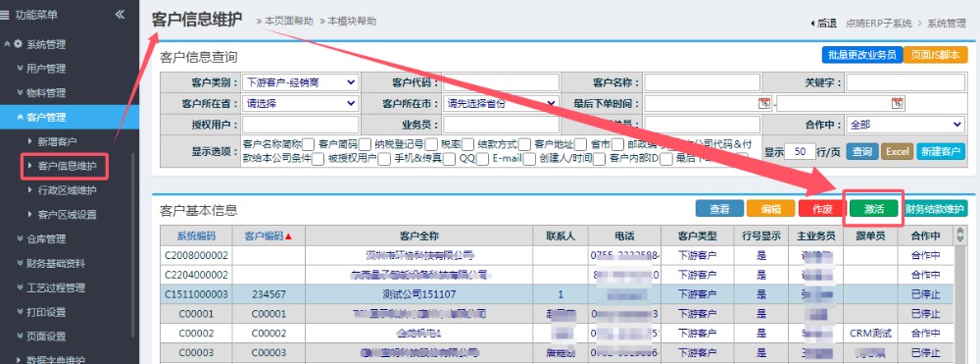Expand the 合作中 dropdown showing 全部
The width and height of the screenshot is (980, 364).
click(905, 125)
